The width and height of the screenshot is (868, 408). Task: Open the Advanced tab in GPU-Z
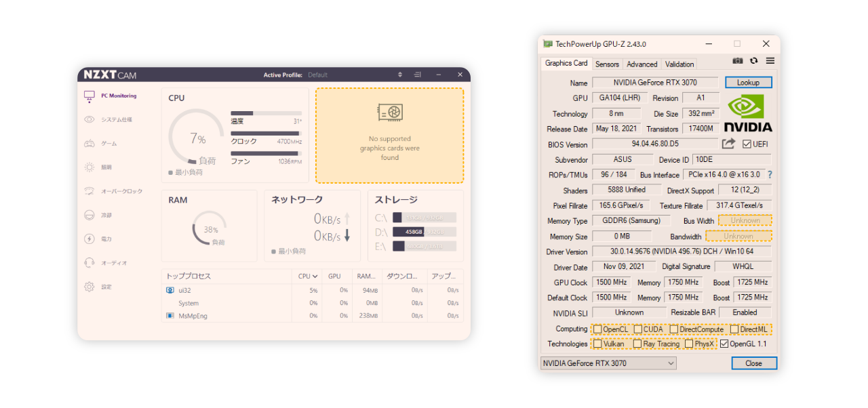coord(642,63)
